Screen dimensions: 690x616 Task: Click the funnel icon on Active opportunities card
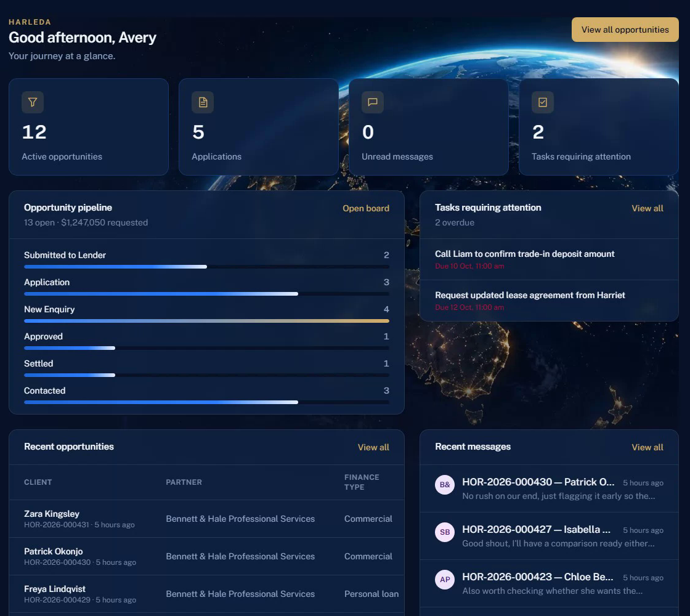(33, 102)
